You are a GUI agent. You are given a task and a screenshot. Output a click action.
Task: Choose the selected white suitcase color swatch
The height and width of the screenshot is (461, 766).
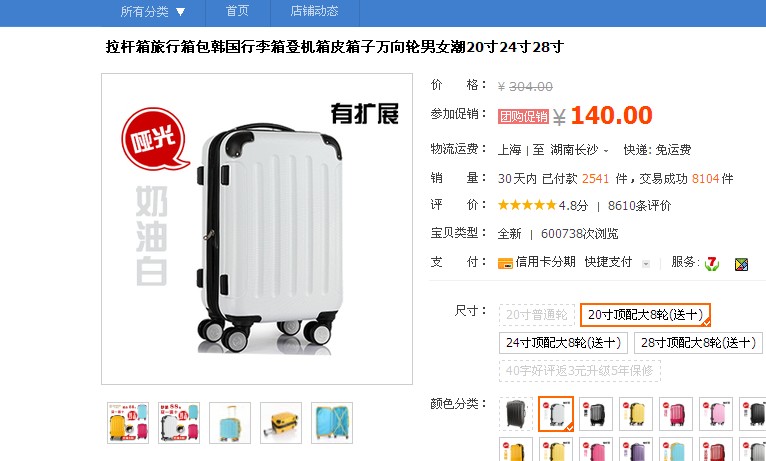coord(556,414)
